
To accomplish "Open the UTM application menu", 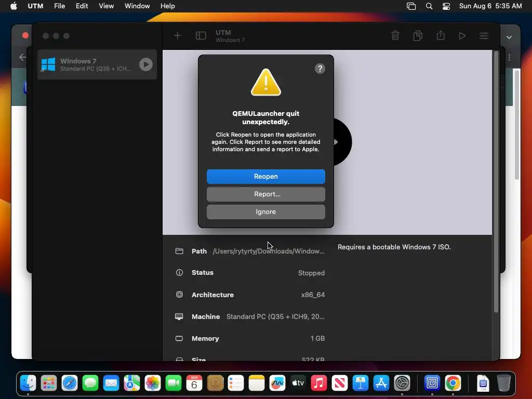I will [35, 6].
